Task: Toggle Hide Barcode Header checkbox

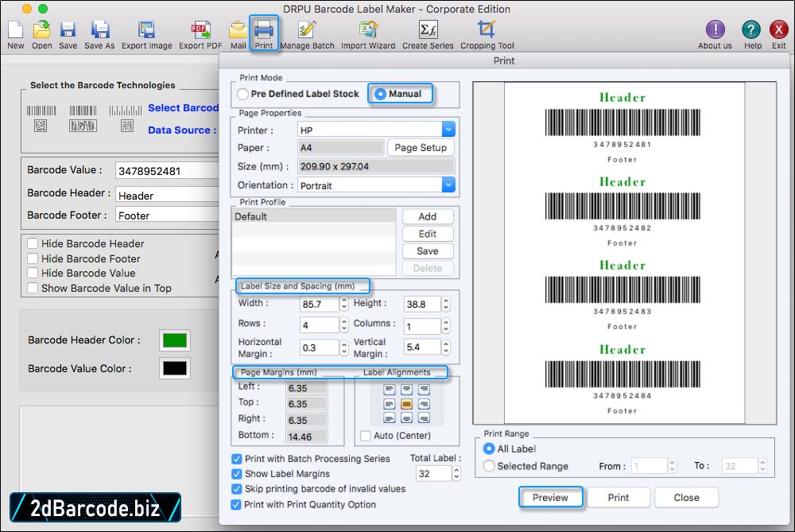Action: 33,243
